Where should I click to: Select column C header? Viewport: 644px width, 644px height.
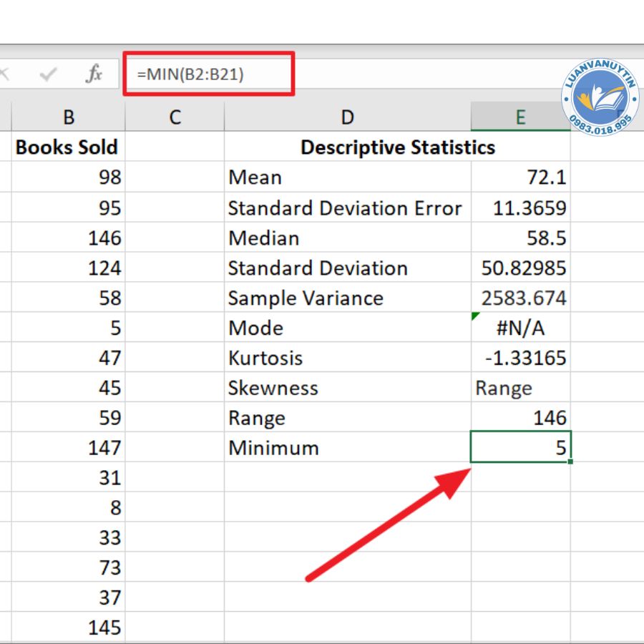(175, 117)
